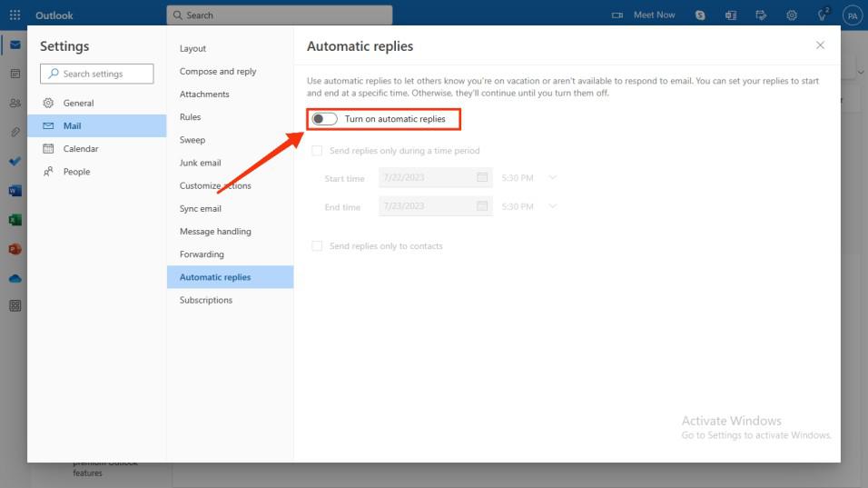This screenshot has width=868, height=488.
Task: Open the Calendar icon in left rail
Action: (15, 74)
